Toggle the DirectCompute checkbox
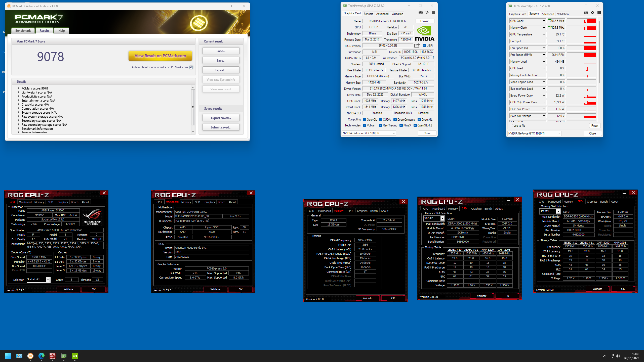 (x=395, y=120)
